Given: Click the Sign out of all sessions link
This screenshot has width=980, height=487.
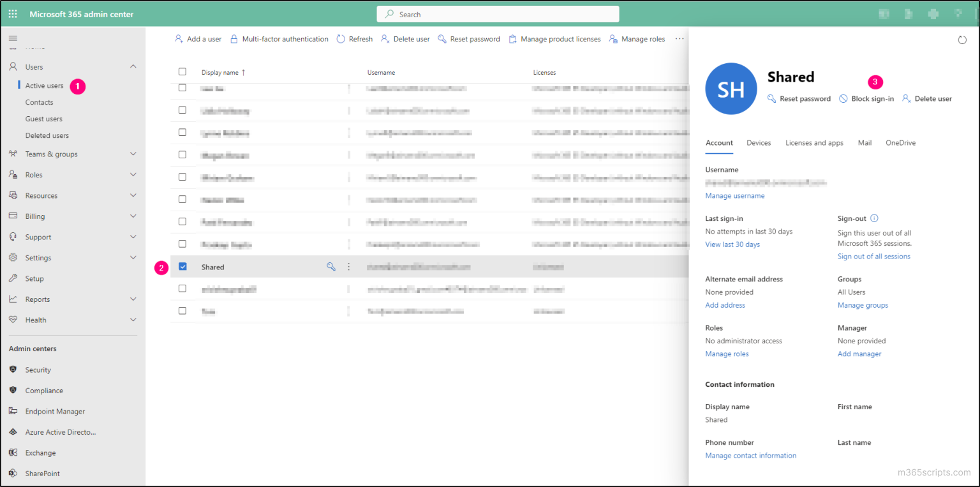Looking at the screenshot, I should tap(873, 256).
